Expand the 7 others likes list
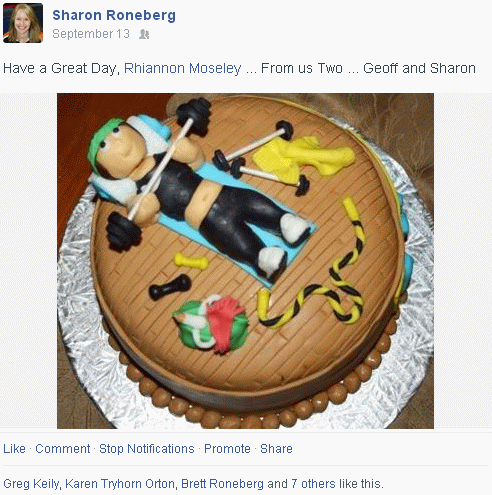Screen dimensions: 492x495 point(313,484)
